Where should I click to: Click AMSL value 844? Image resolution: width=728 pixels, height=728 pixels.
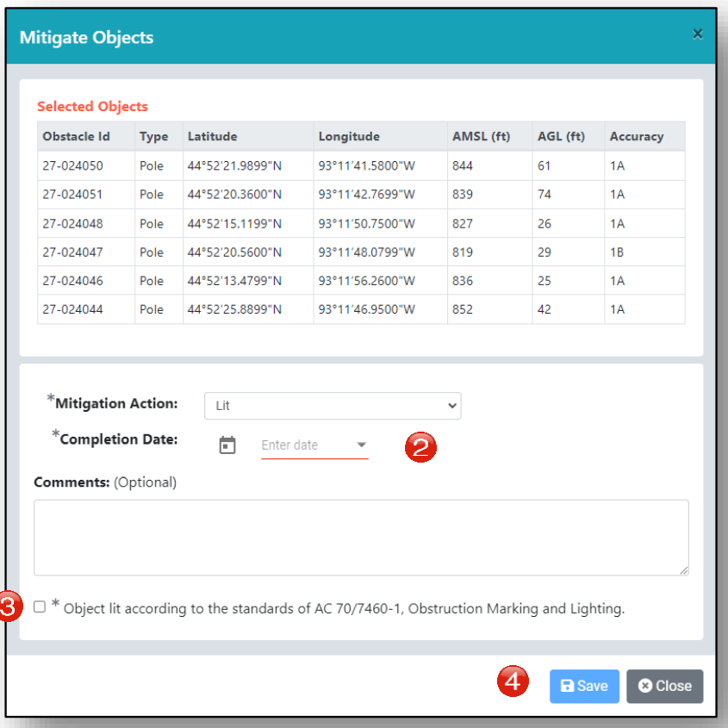(463, 165)
